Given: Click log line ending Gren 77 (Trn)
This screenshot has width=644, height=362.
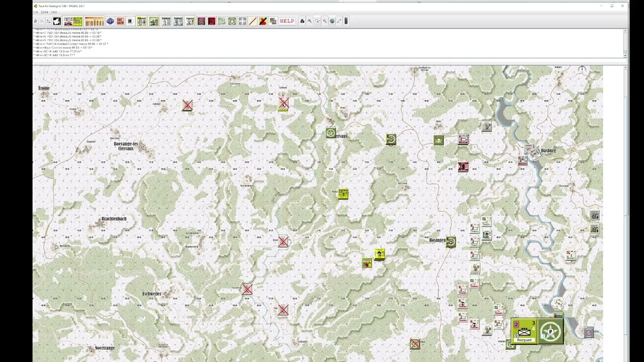Looking at the screenshot, I should 57,51.
